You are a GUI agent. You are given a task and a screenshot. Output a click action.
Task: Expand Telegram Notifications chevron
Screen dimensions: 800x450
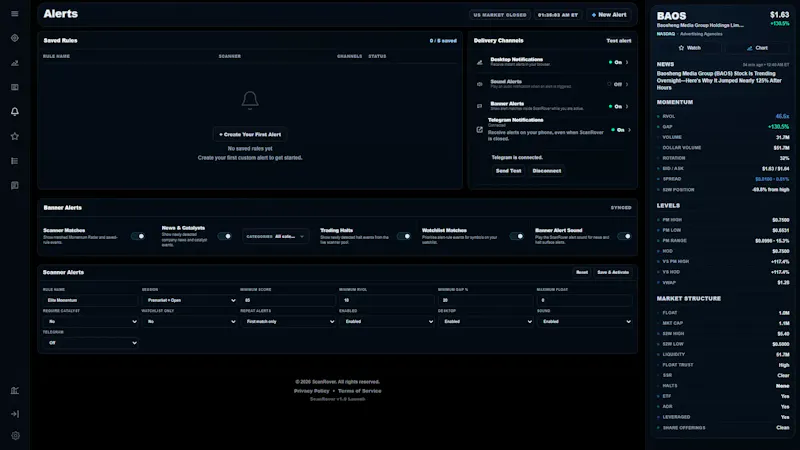tap(630, 130)
